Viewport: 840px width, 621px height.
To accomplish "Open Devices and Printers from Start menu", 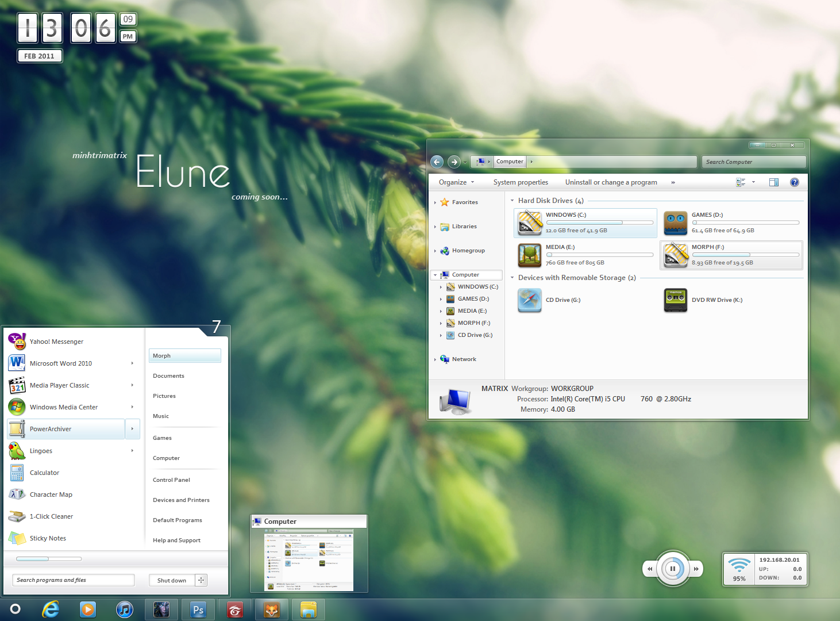I will 181,500.
